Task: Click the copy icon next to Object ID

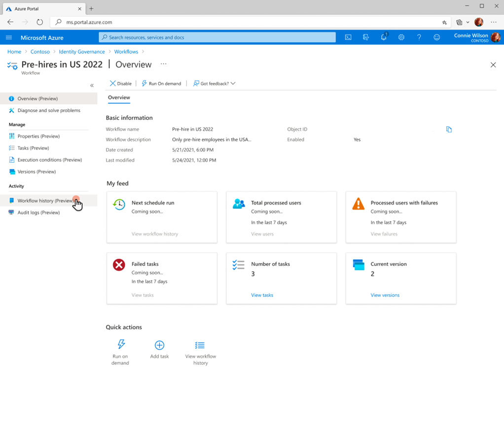Action: 449,129
